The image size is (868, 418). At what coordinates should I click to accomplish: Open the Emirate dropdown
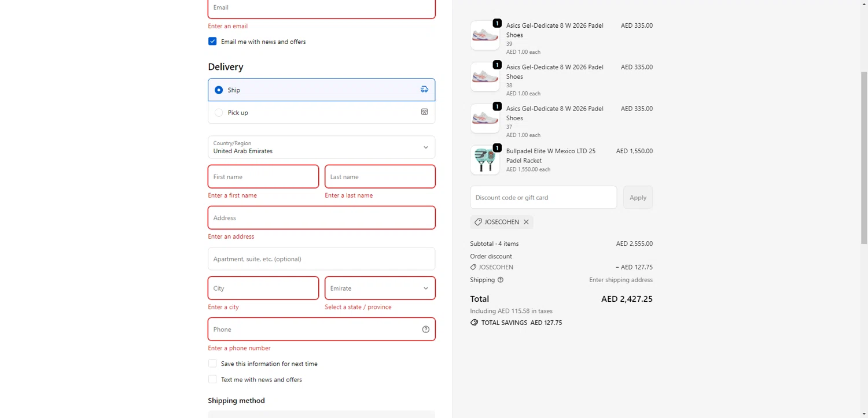pyautogui.click(x=380, y=288)
